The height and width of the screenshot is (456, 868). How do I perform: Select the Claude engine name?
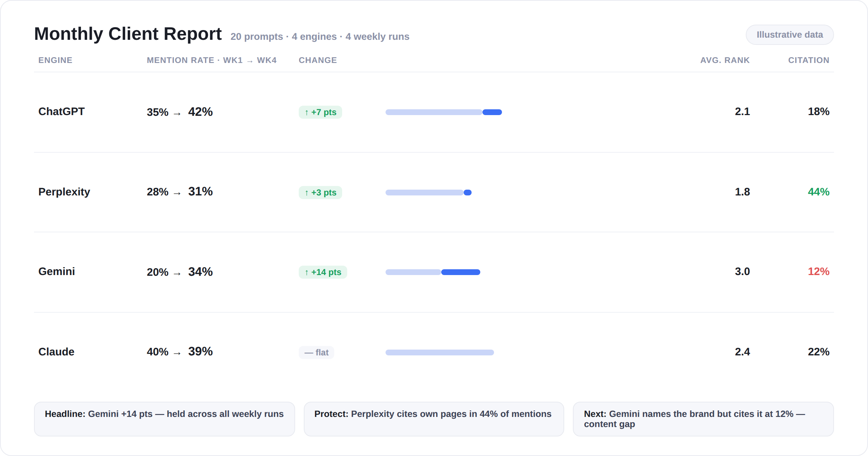pos(56,352)
